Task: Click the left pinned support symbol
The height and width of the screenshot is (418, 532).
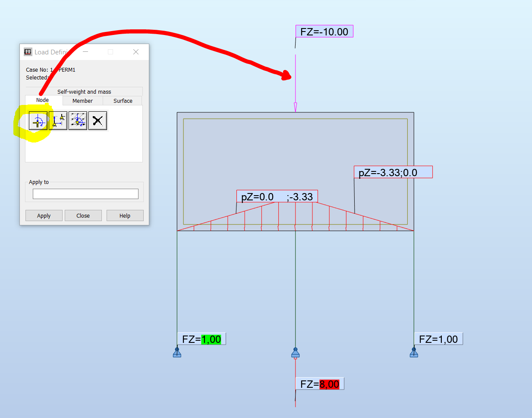Action: point(177,352)
